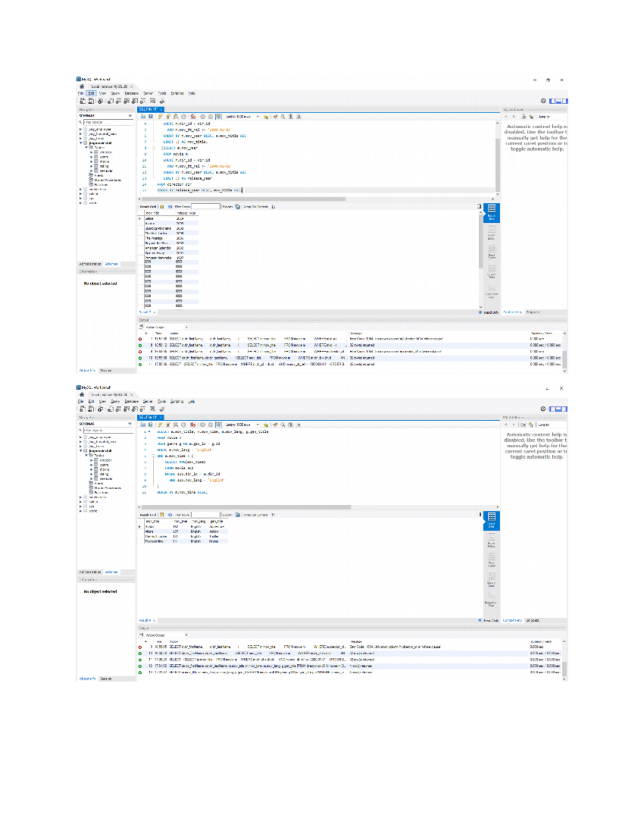This screenshot has width=644, height=834.
Task: Click the home icon in upper window
Action: (x=82, y=86)
